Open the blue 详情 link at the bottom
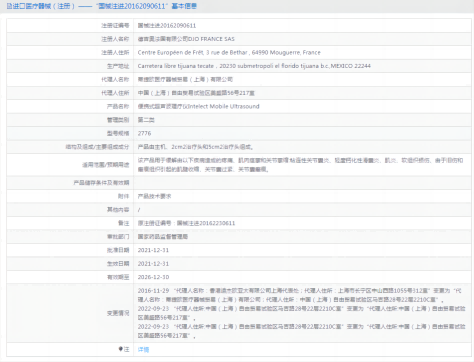Screen dimensions: 474x362 coord(143,349)
